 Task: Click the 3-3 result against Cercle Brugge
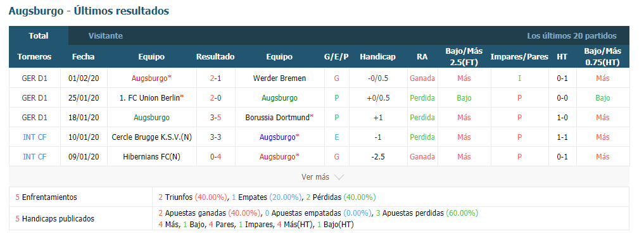pyautogui.click(x=215, y=137)
